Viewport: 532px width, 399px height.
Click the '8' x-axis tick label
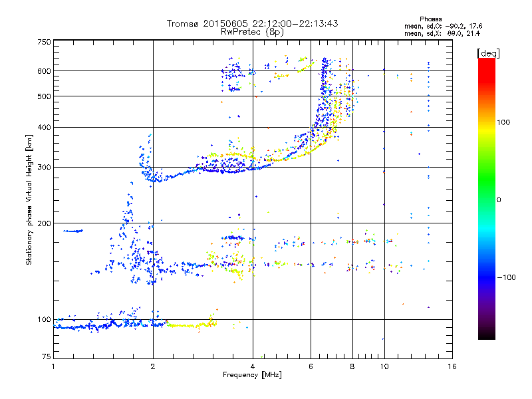[352, 366]
